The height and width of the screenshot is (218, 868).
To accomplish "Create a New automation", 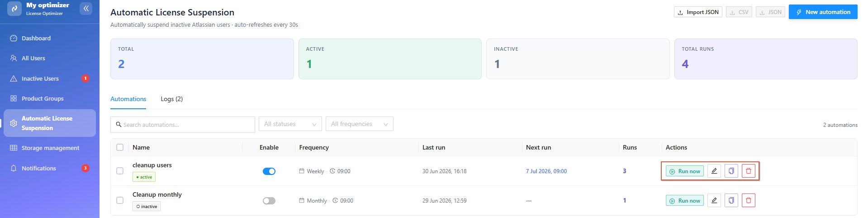I will (823, 12).
